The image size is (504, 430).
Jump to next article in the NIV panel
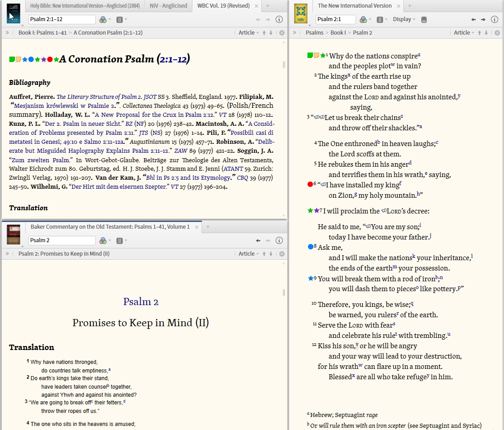click(x=486, y=33)
